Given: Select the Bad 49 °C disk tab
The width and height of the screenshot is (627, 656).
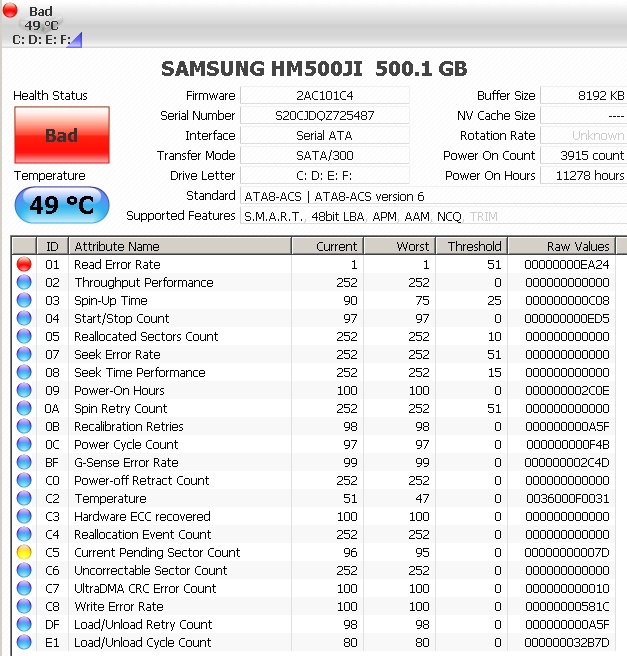Looking at the screenshot, I should click(x=42, y=24).
